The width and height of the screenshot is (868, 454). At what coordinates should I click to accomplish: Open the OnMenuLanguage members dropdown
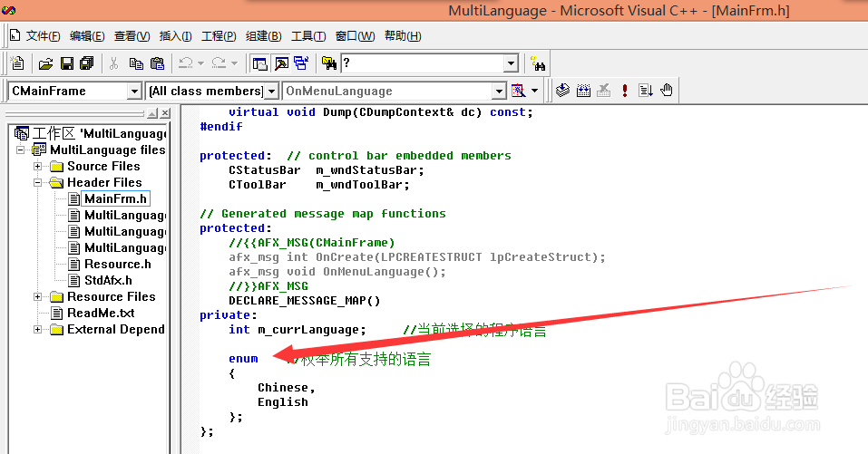[x=499, y=92]
